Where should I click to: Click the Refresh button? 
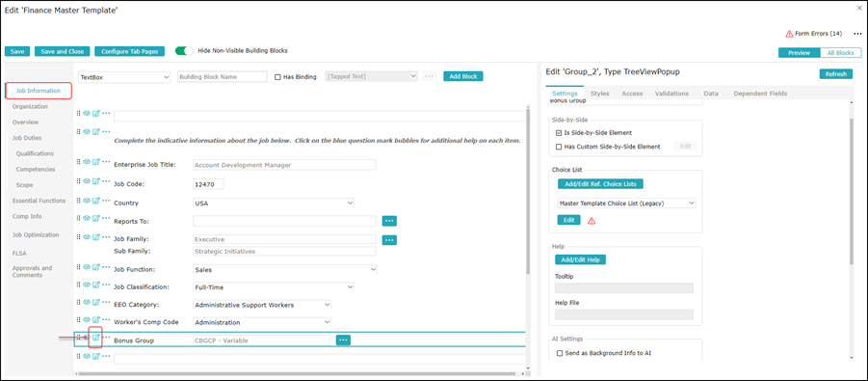pos(835,74)
